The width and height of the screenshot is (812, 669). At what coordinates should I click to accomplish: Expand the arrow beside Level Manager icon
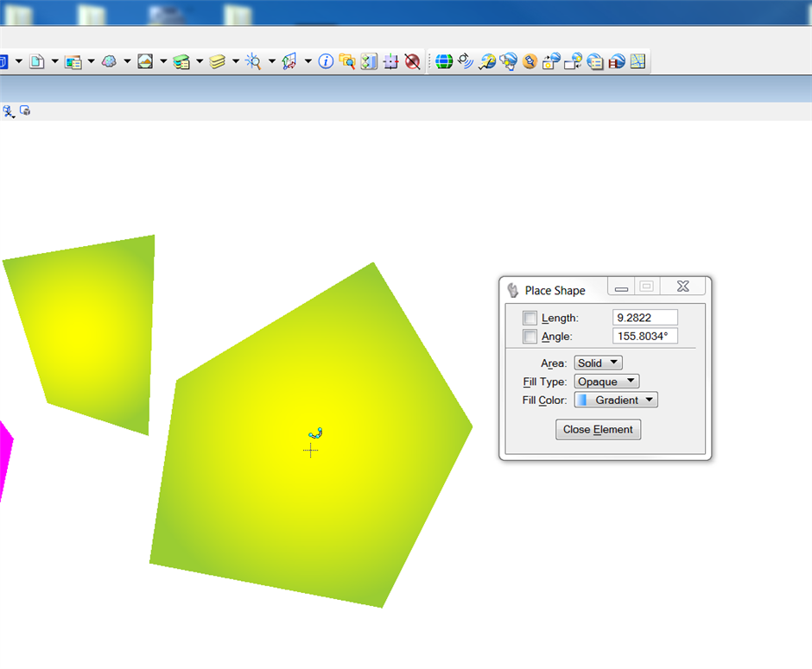coord(200,61)
